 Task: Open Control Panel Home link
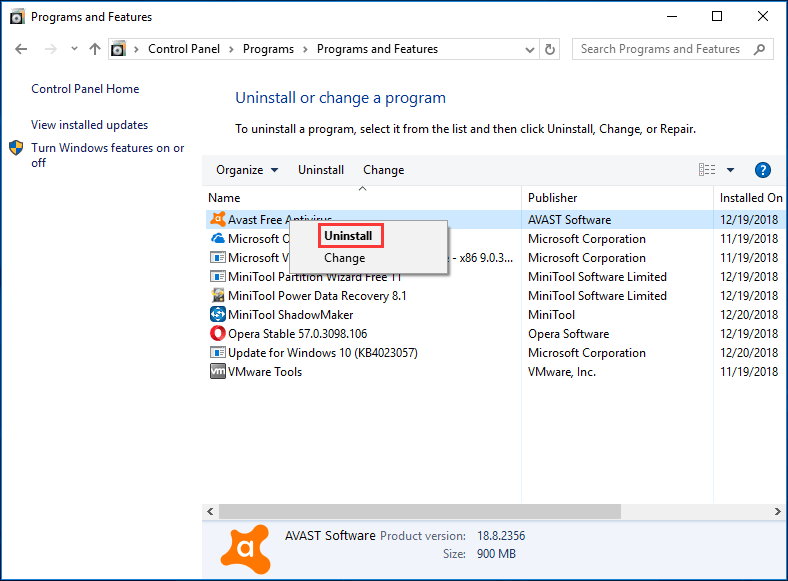coord(85,89)
